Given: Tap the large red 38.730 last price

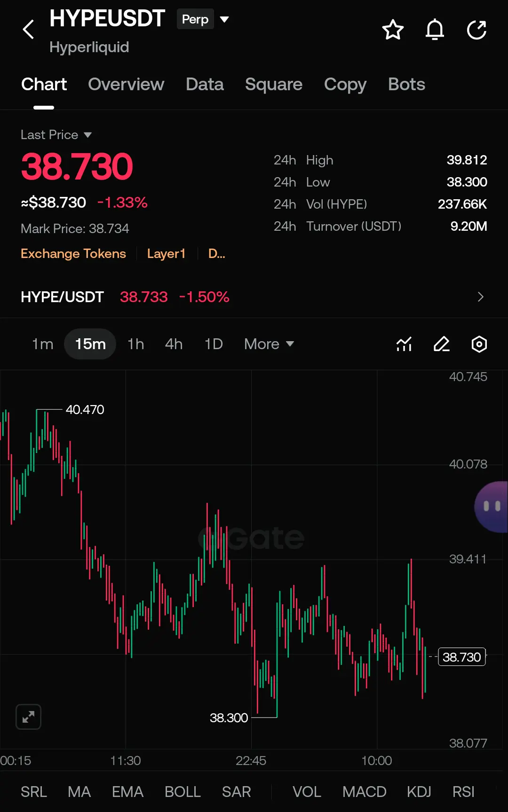Looking at the screenshot, I should (77, 166).
